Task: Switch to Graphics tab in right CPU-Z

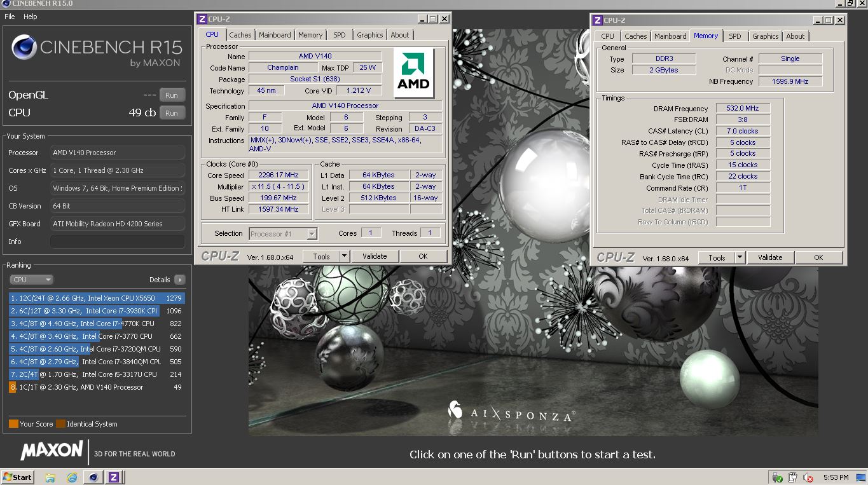Action: 765,36
